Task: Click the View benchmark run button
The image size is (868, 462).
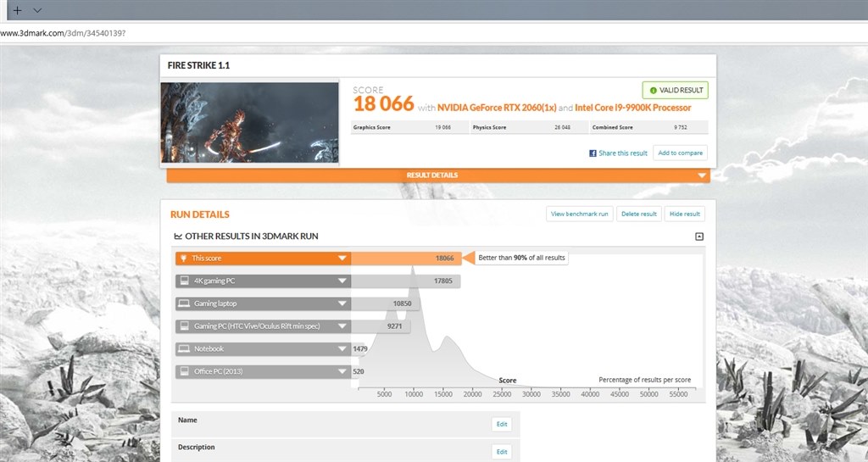Action: pyautogui.click(x=579, y=214)
